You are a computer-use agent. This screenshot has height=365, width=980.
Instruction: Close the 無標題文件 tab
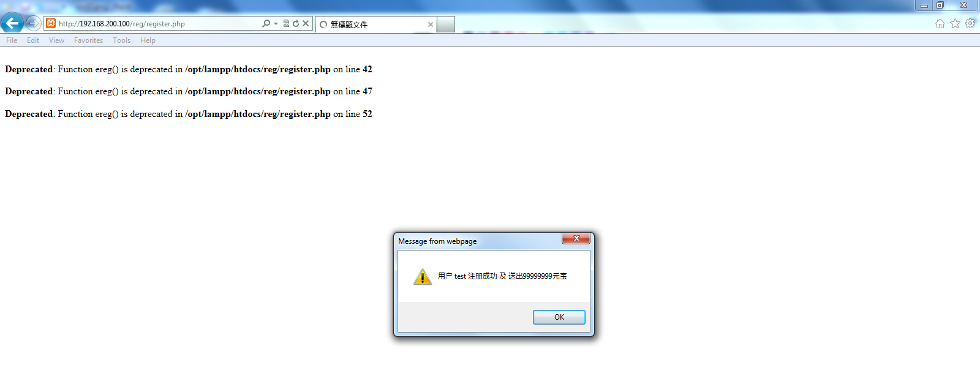[431, 24]
